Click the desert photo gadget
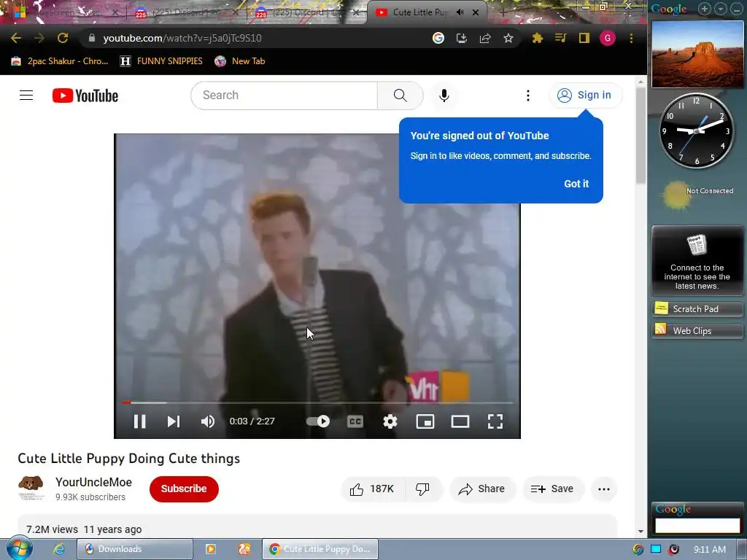This screenshot has height=560, width=747. coord(697,54)
